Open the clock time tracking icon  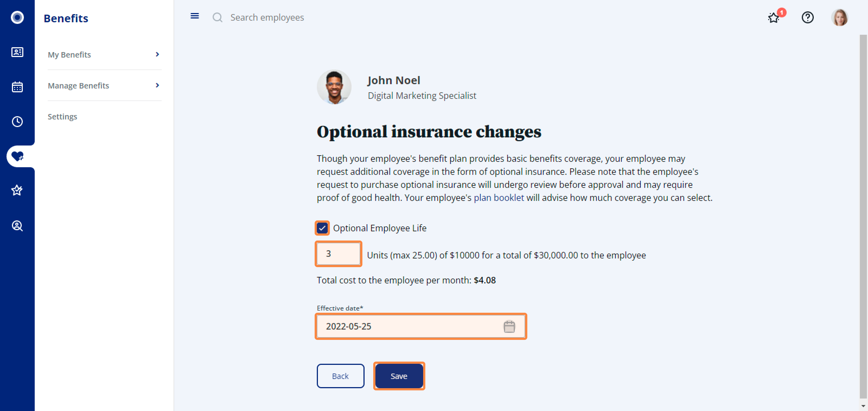tap(17, 122)
